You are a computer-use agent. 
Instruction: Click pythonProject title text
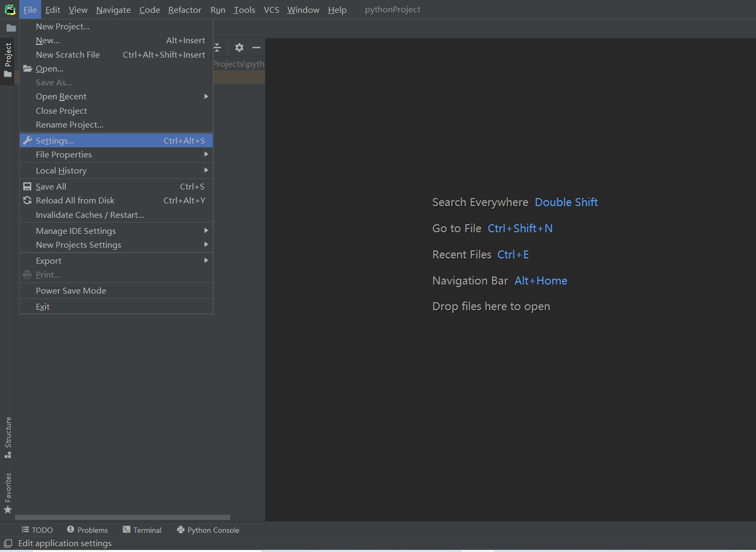point(393,10)
